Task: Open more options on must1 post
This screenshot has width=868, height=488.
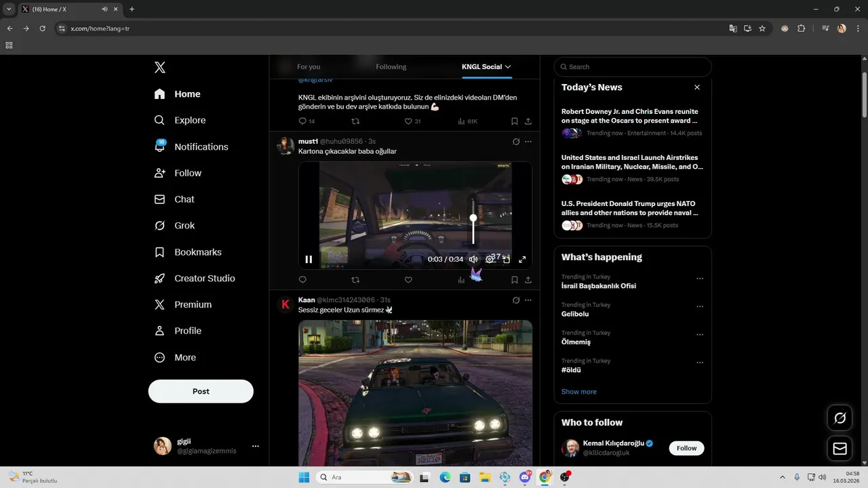Action: [x=528, y=142]
